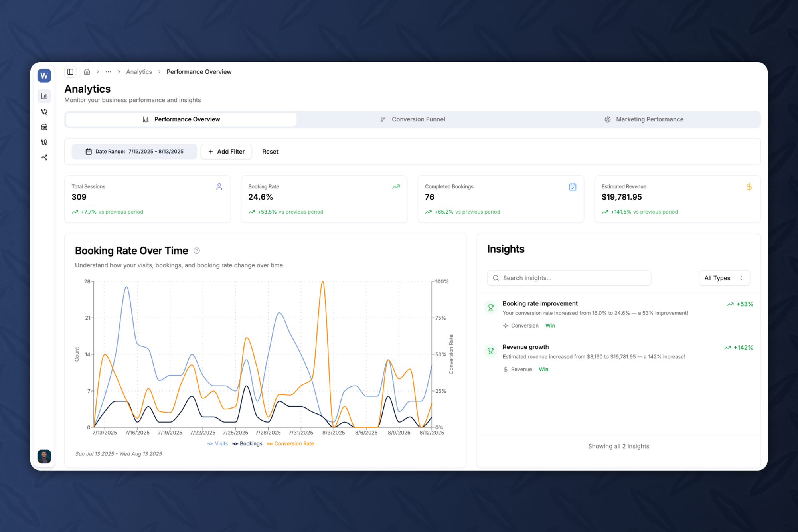Click the Showing all 2 insights footer
Image resolution: width=798 pixels, height=532 pixels.
(618, 446)
